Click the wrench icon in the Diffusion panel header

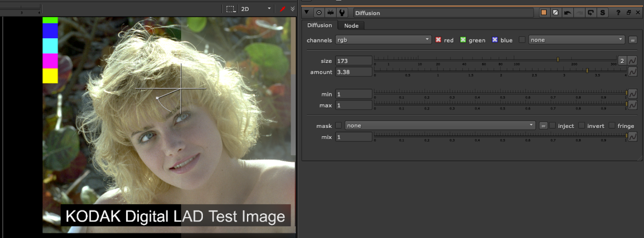(342, 13)
